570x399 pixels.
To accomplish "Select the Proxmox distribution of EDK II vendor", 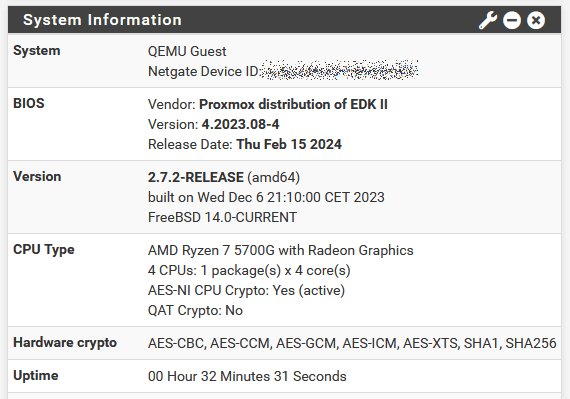I will tap(293, 104).
